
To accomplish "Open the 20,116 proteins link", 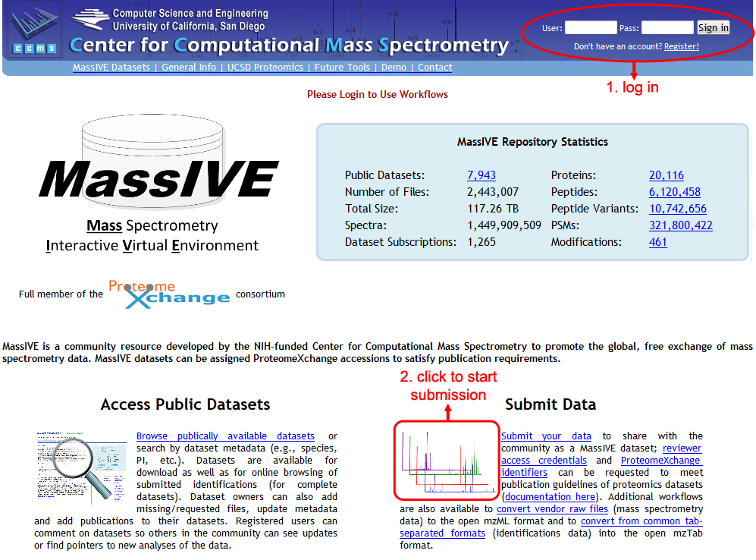I will 667,175.
